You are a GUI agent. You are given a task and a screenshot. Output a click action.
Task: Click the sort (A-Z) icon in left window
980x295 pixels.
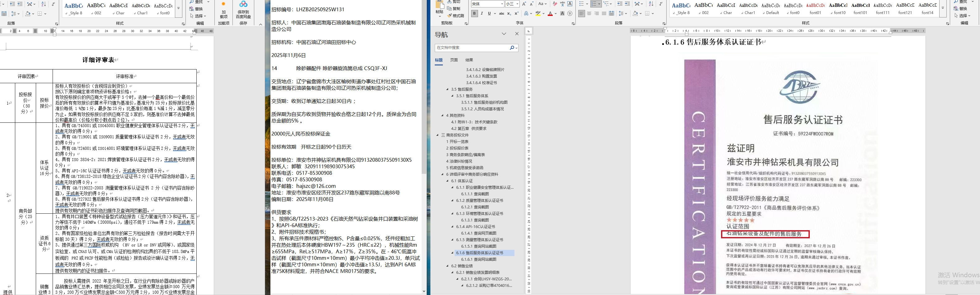(x=43, y=4)
